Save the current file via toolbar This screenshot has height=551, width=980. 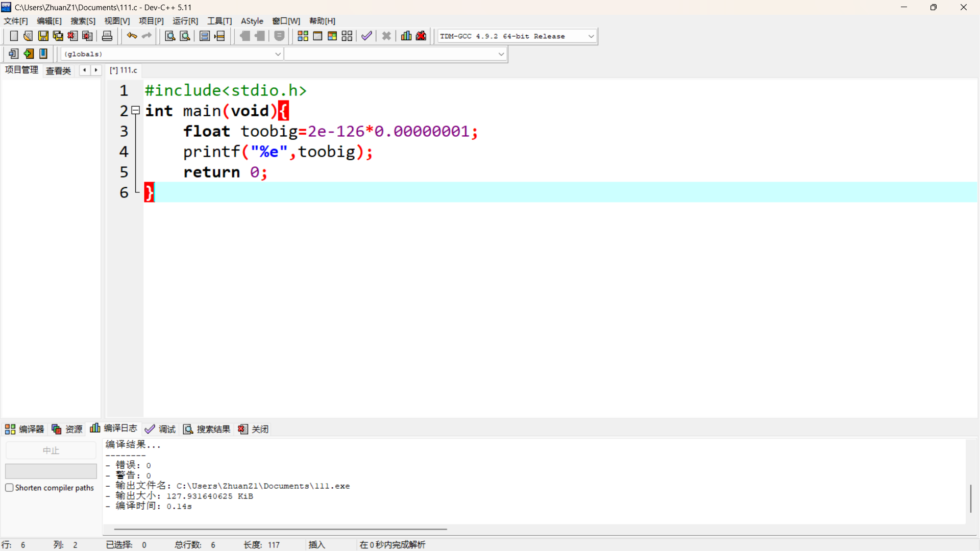click(x=43, y=36)
